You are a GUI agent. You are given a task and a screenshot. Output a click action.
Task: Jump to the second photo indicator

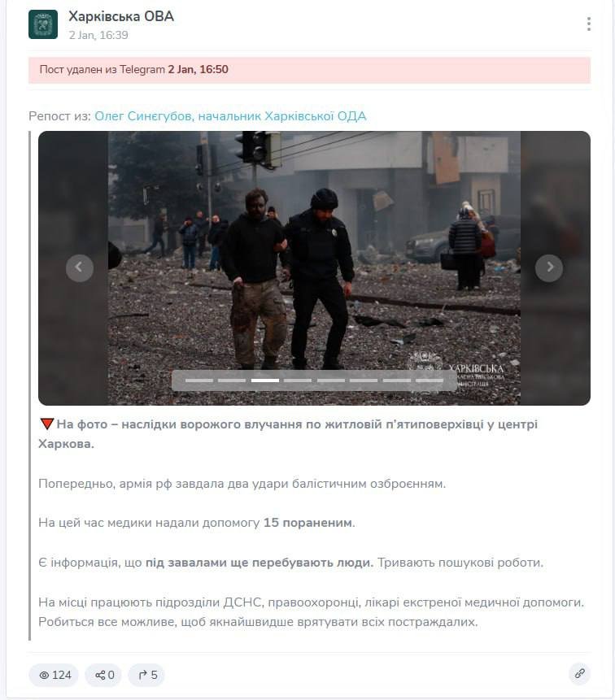point(232,380)
